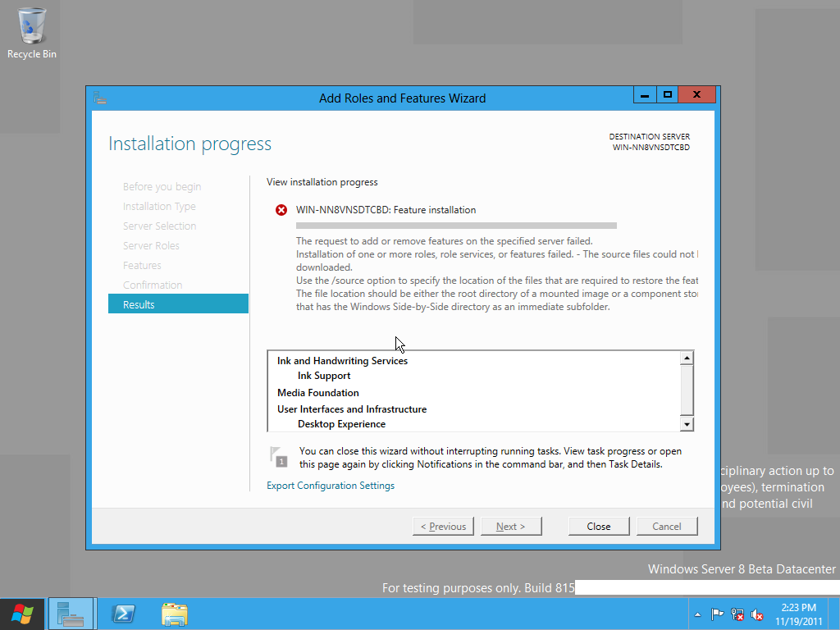Select 'Media Foundation' in feature list
The image size is (840, 630).
(x=318, y=393)
